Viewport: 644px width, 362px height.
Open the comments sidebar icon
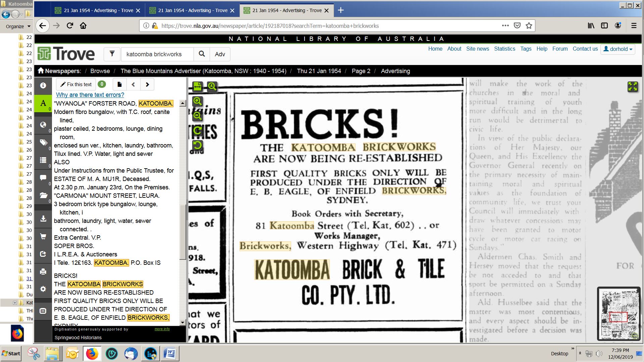(x=43, y=178)
